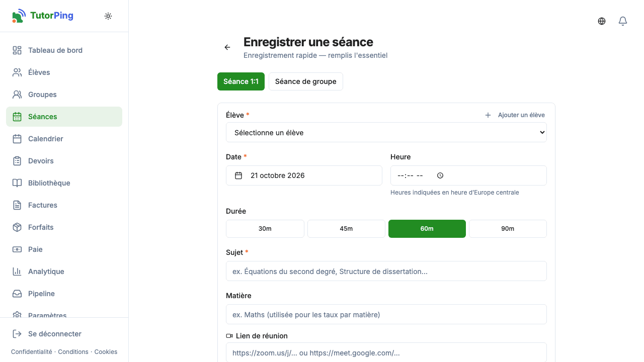Open the Sélectionne un élève dropdown
The height and width of the screenshot is (362, 644).
tap(386, 132)
